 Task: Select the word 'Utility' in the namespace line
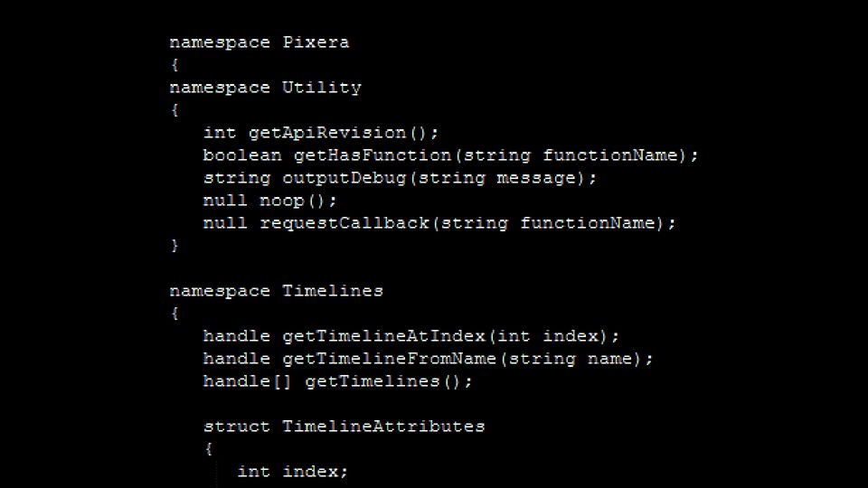click(x=322, y=88)
